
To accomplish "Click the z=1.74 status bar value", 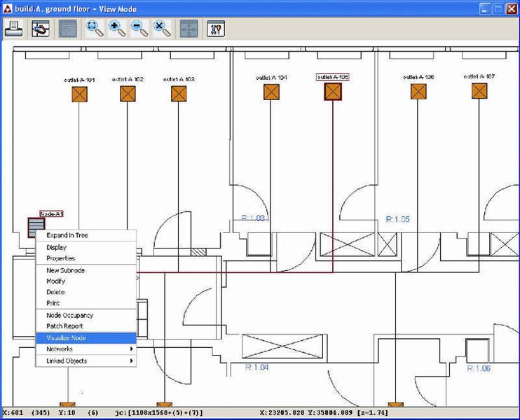I will point(372,413).
